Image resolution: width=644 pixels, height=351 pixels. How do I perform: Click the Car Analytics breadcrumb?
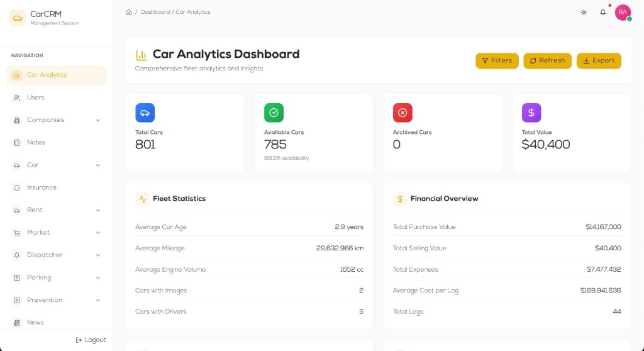193,13
